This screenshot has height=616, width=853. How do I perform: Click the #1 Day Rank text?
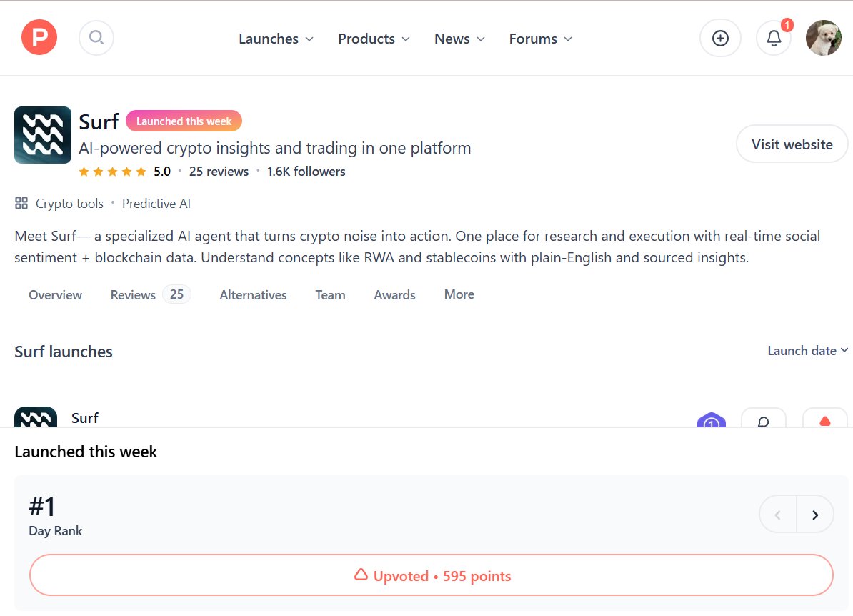[56, 515]
